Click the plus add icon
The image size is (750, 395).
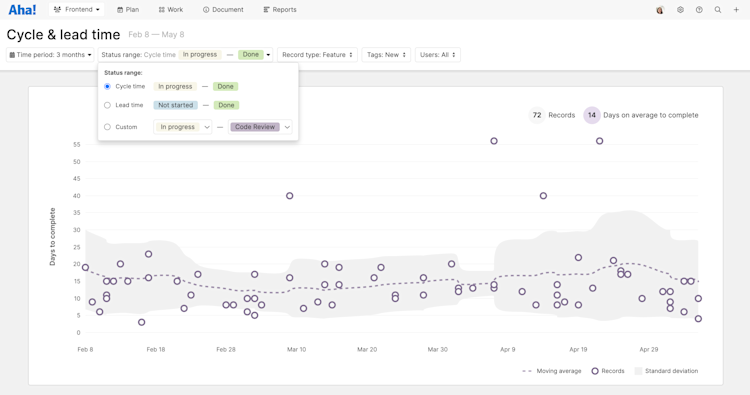[x=736, y=10]
